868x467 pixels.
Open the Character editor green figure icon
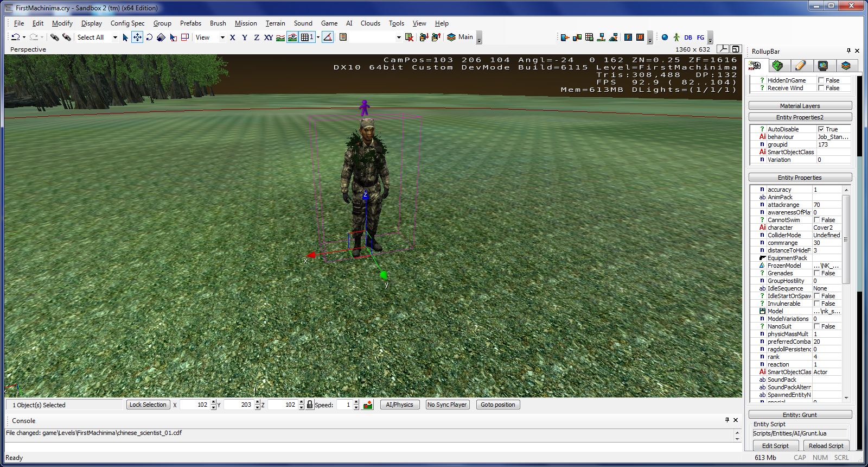coord(676,37)
